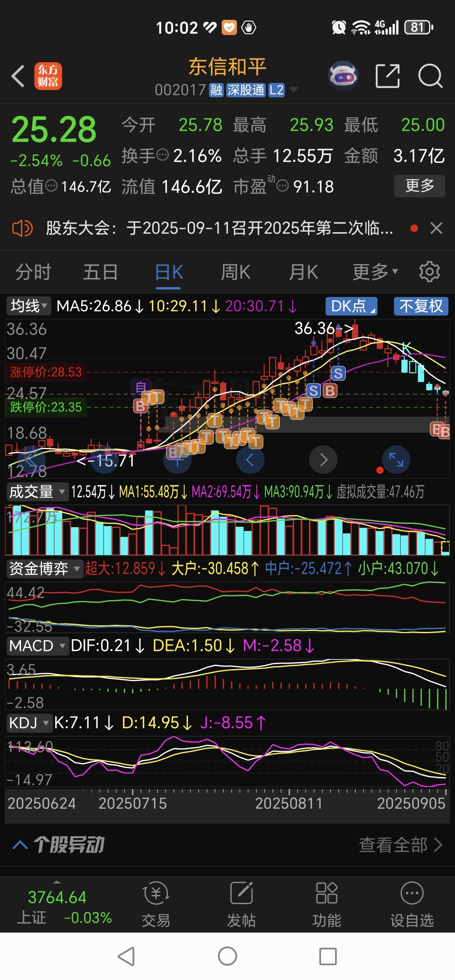This screenshot has width=455, height=980.
Task: Open the 成交量 indicator dropdown
Action: click(37, 492)
